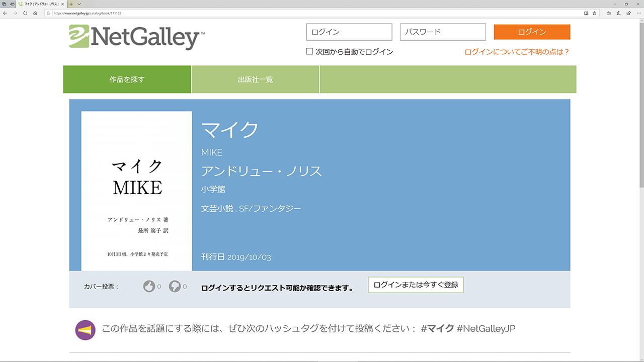Image resolution: width=644 pixels, height=362 pixels.
Task: Click the #NetGalleyJP hashtag text
Action: pos(486,329)
